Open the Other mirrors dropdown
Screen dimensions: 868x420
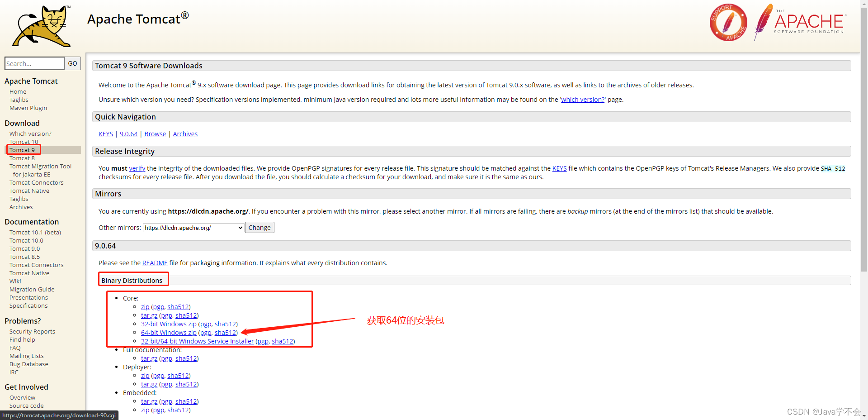pos(194,228)
